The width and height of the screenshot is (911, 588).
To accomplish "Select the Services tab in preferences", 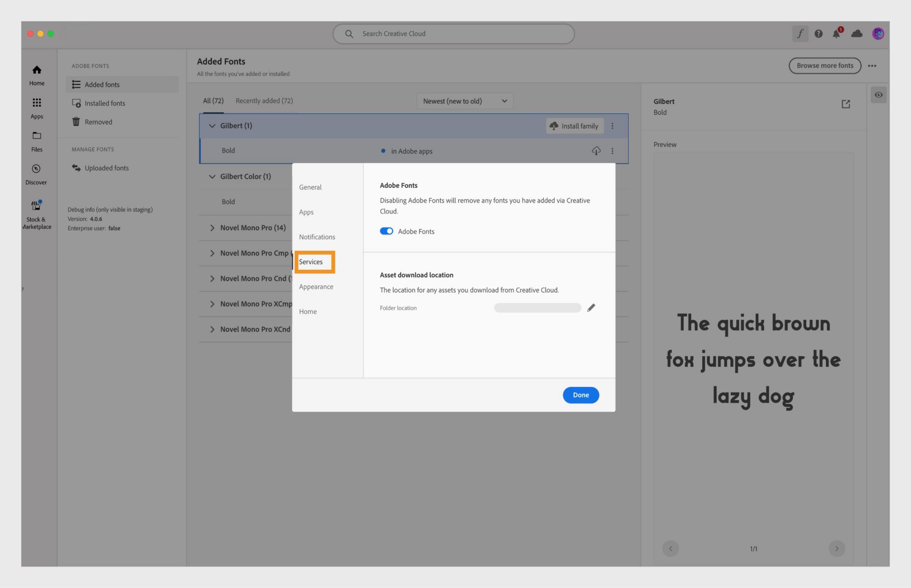I will pyautogui.click(x=310, y=261).
